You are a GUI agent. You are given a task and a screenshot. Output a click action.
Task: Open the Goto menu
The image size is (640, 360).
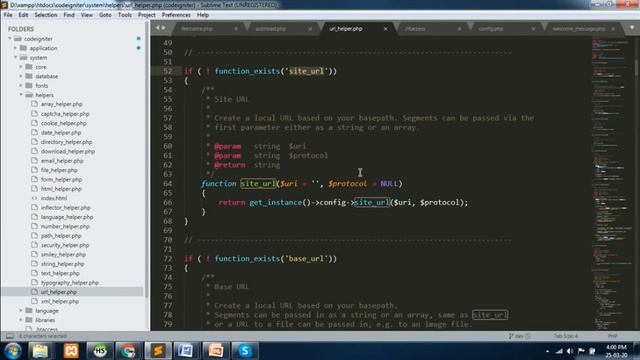[105, 15]
